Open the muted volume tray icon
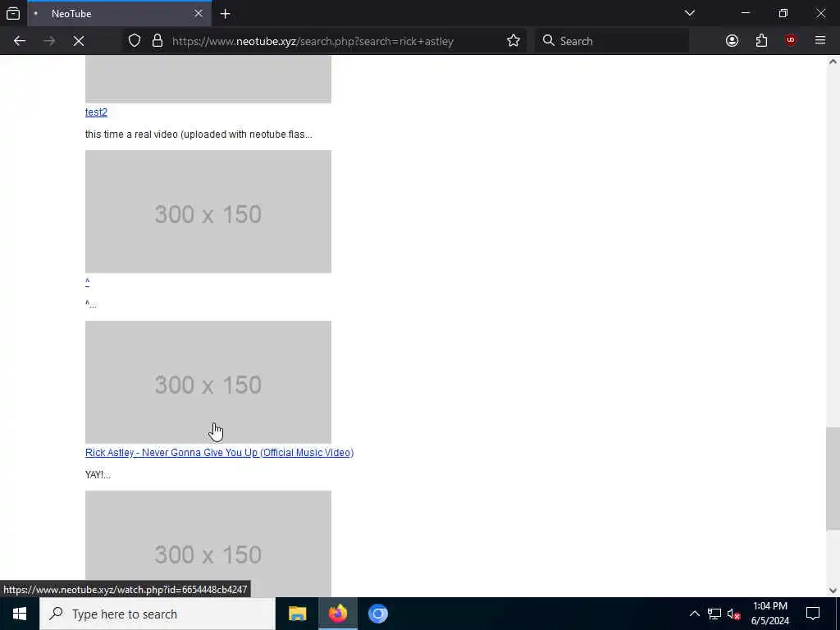The height and width of the screenshot is (630, 840). pos(733,614)
